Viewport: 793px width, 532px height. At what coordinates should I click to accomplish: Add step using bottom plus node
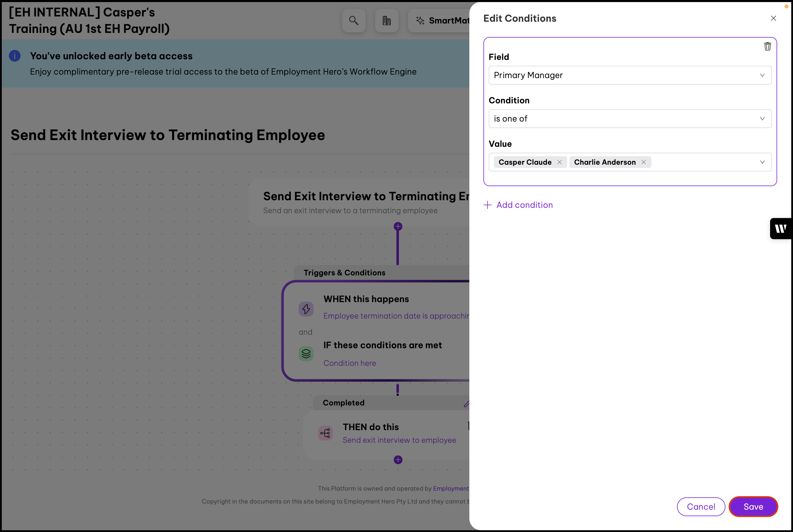398,460
